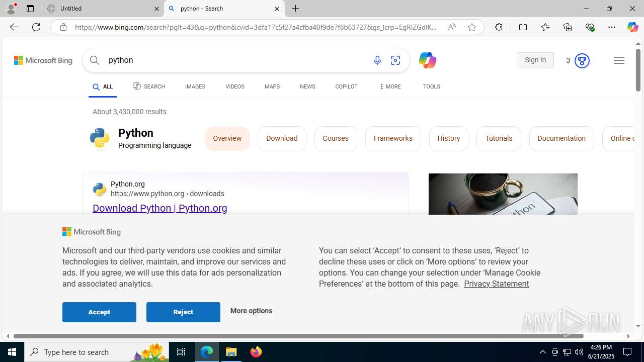Select the Courses chip
The height and width of the screenshot is (362, 644).
[x=336, y=139]
